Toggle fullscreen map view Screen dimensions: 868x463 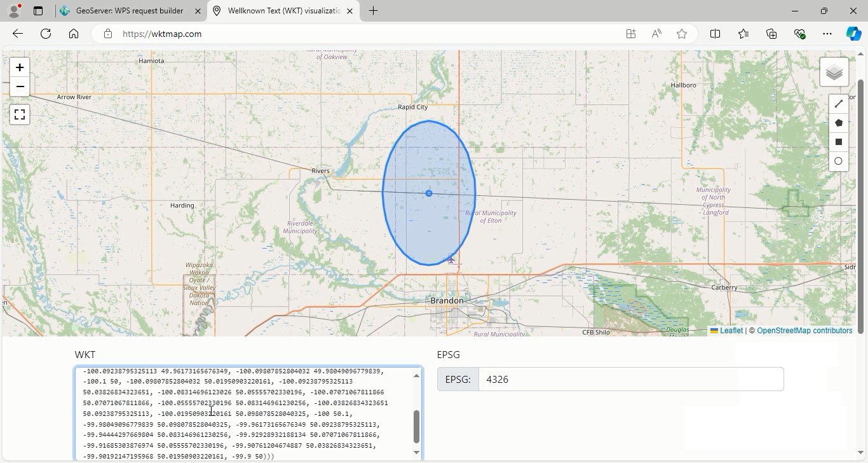coord(20,114)
